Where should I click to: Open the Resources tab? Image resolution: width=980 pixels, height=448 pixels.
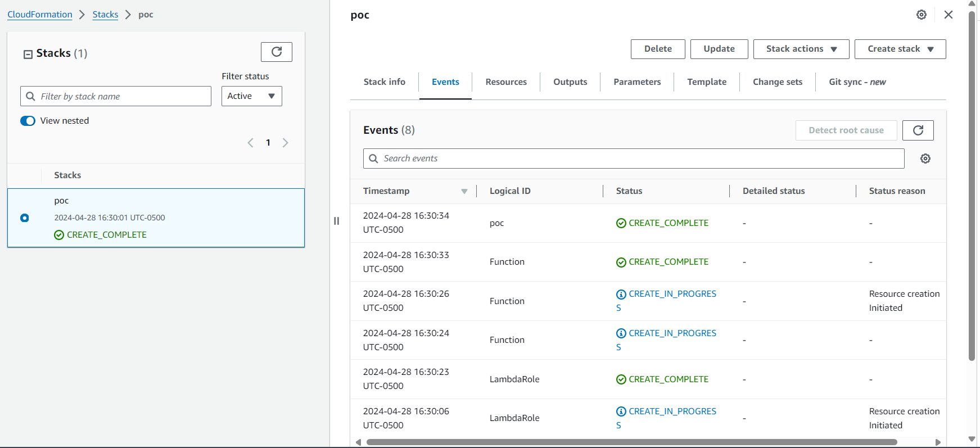[x=506, y=82]
